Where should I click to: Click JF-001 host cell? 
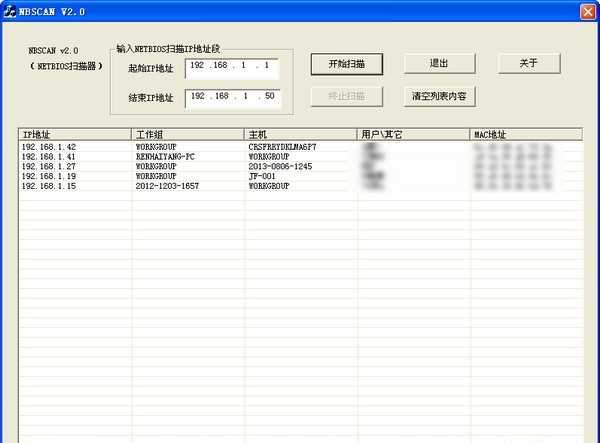(262, 176)
